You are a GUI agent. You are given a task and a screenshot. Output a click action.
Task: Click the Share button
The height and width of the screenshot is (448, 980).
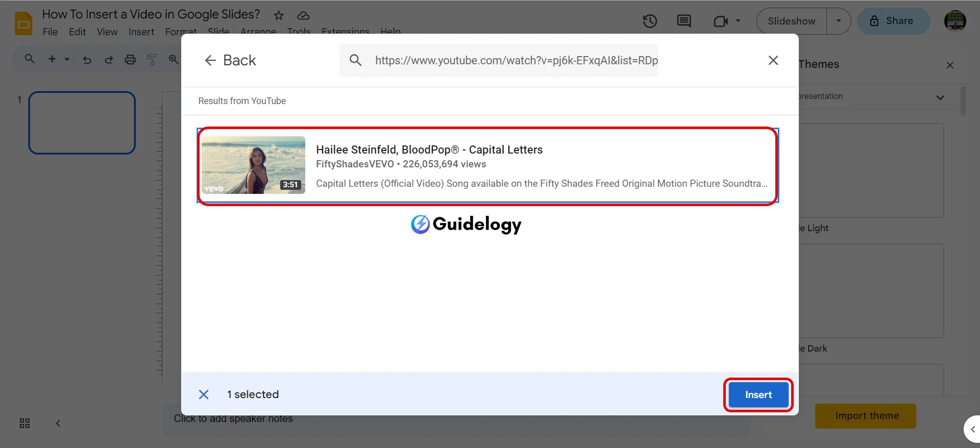tap(893, 21)
